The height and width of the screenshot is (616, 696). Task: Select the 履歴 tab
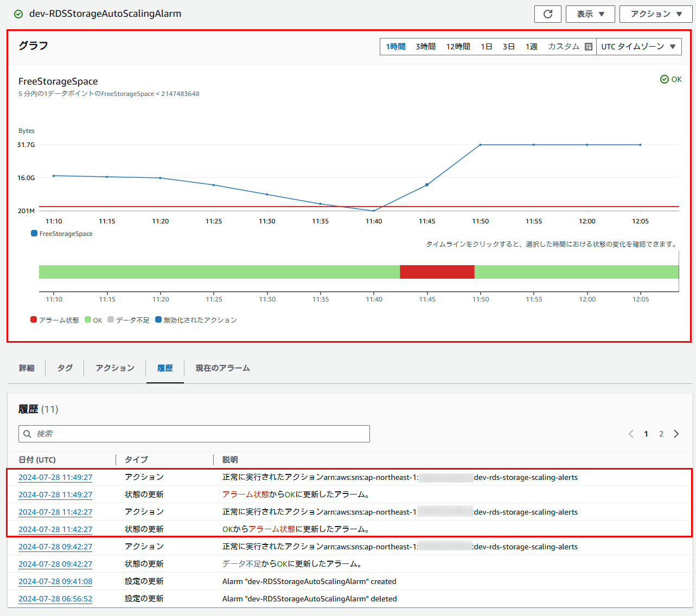pos(165,368)
